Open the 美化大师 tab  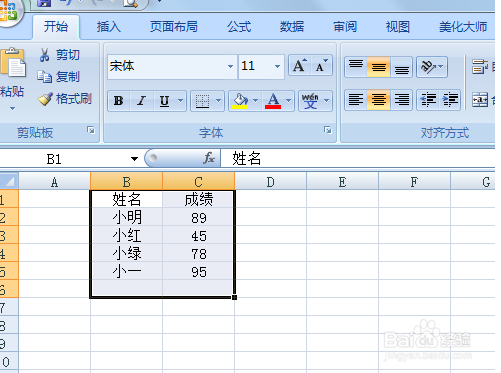coord(463,27)
